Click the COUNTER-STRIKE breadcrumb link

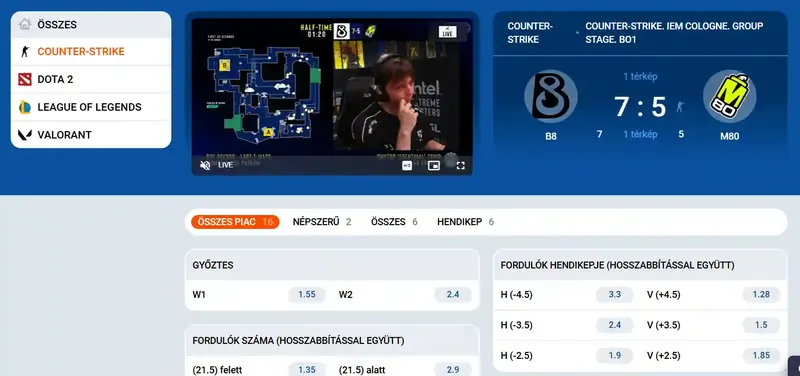click(531, 33)
